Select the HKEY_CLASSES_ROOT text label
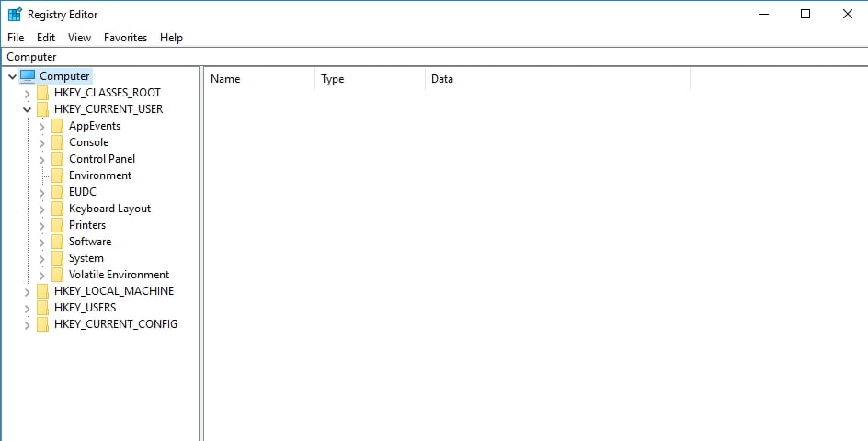The height and width of the screenshot is (441, 868). [x=108, y=93]
